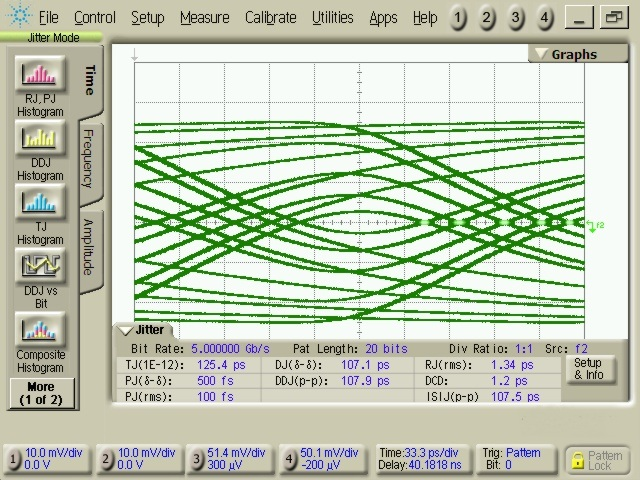Open the Measure menu

coord(204,18)
